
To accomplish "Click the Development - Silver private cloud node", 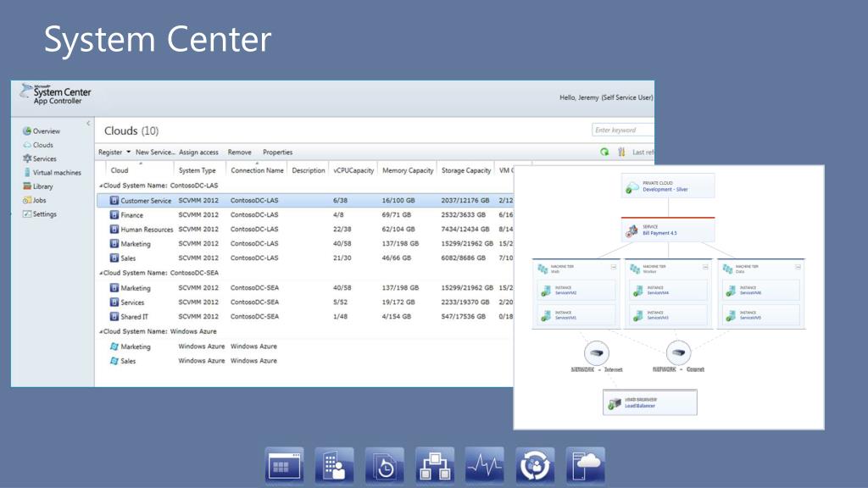I will coord(668,186).
